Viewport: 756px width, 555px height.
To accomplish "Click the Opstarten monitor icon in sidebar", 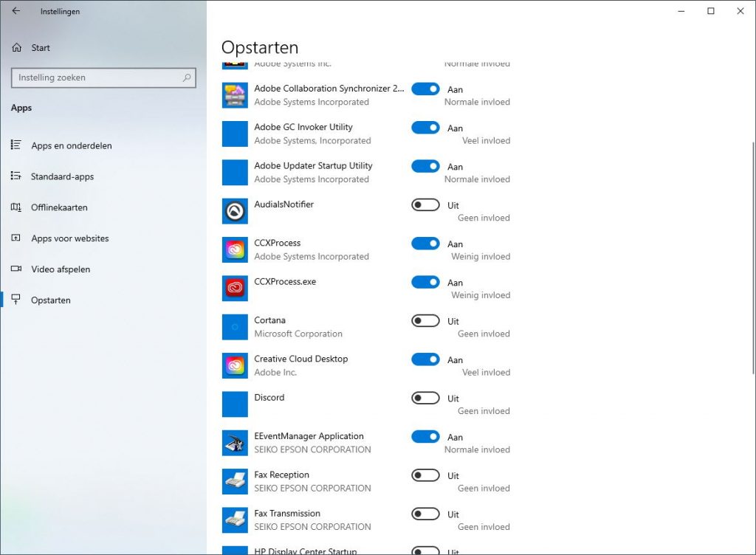I will click(x=16, y=300).
